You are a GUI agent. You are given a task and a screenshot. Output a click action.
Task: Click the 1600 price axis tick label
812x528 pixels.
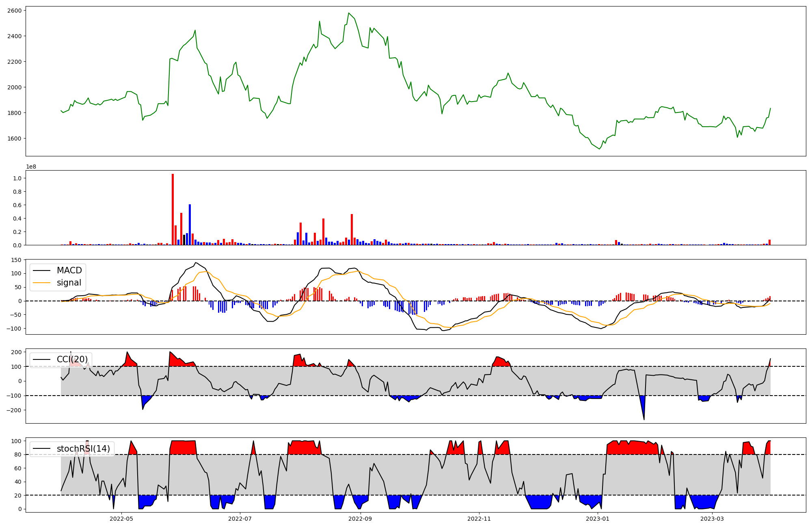15,138
